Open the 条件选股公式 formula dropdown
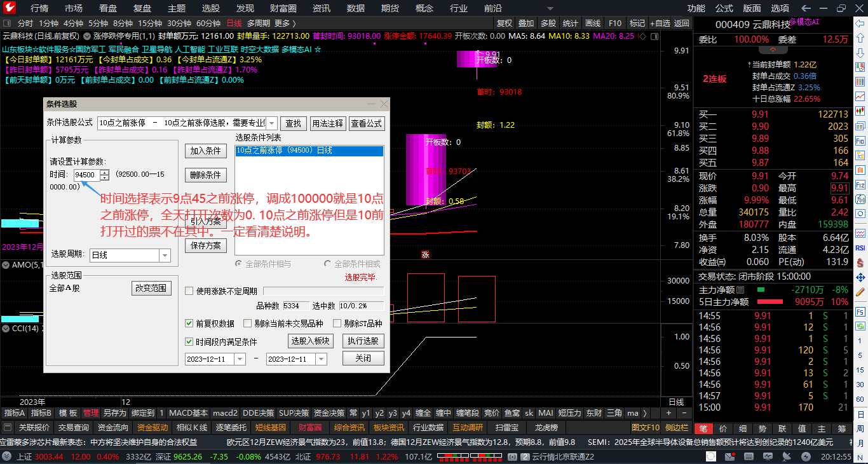868x464 pixels. pos(271,123)
